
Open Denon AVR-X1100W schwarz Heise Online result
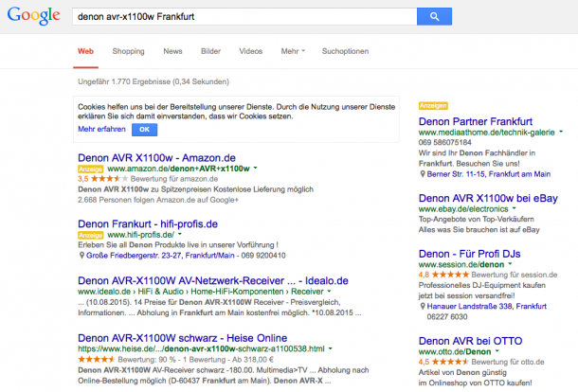[183, 338]
